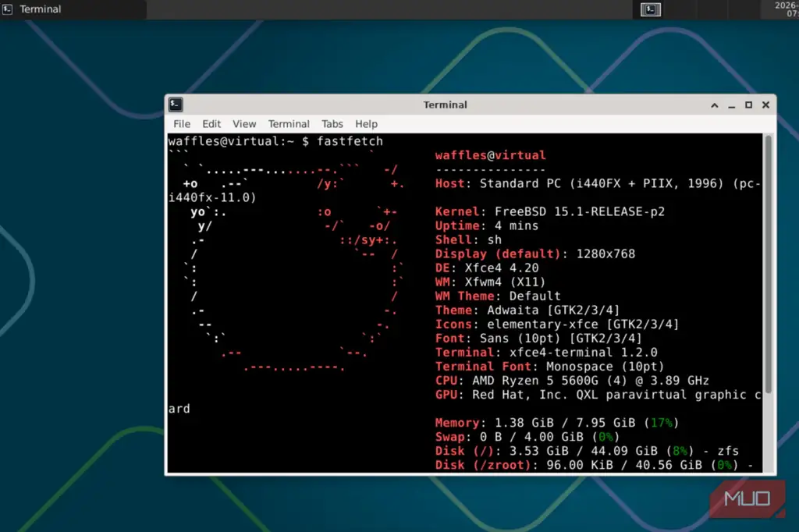Screen dimensions: 799x532
Task: Click the 'Kernel: FreeBSD 15.1-RELEASE-p2' line
Action: (x=550, y=211)
